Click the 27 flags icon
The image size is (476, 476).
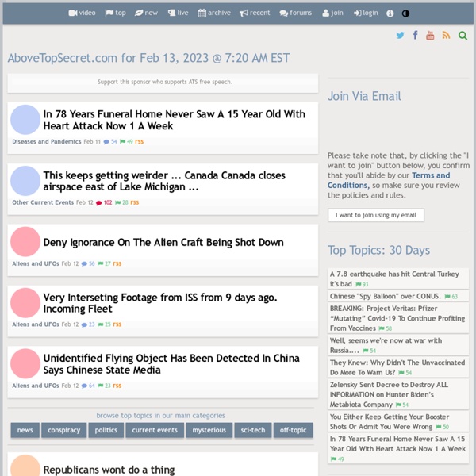point(104,263)
